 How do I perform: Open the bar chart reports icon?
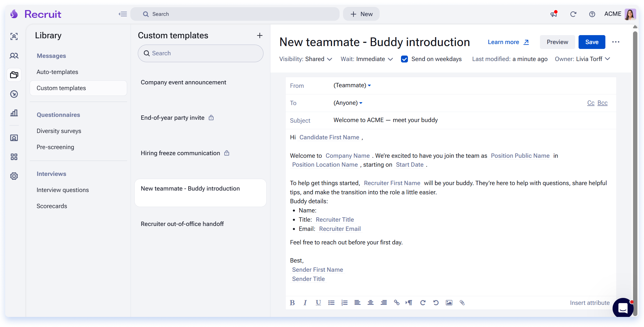(x=14, y=113)
